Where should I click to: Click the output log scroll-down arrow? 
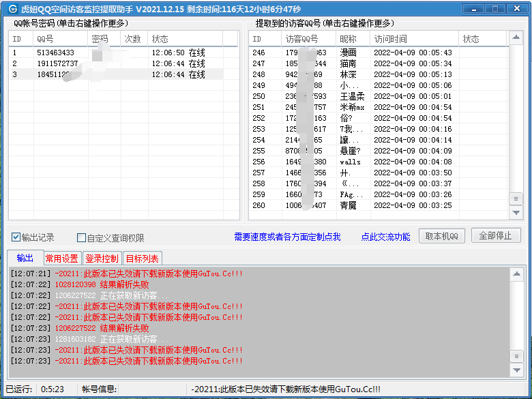[517, 370]
